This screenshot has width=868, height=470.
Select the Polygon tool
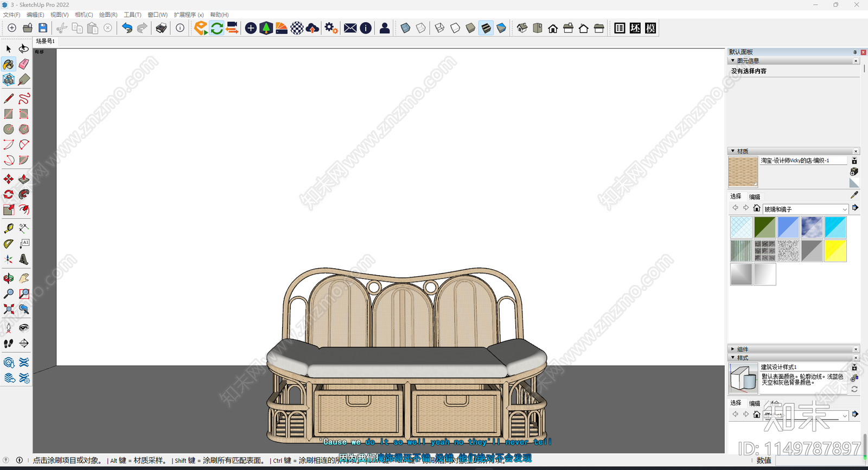tap(24, 129)
